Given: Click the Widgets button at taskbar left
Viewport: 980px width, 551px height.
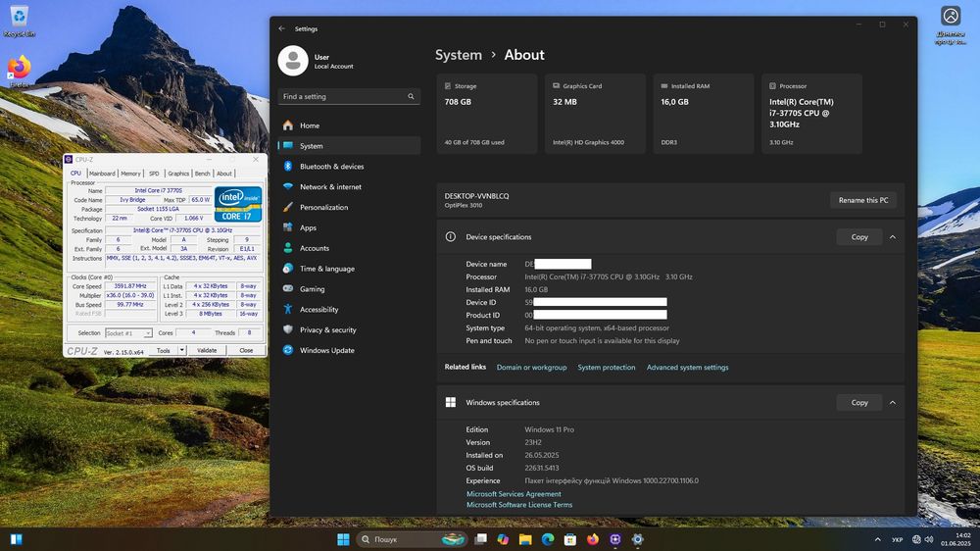Looking at the screenshot, I should point(17,539).
